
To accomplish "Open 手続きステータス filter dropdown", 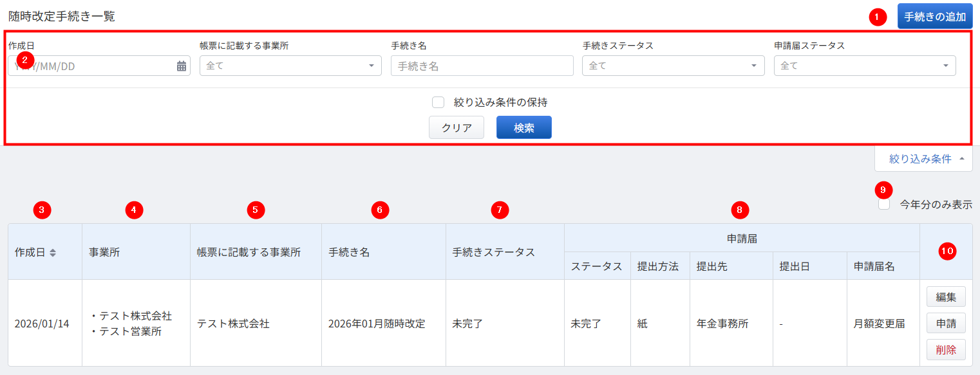I will click(673, 66).
